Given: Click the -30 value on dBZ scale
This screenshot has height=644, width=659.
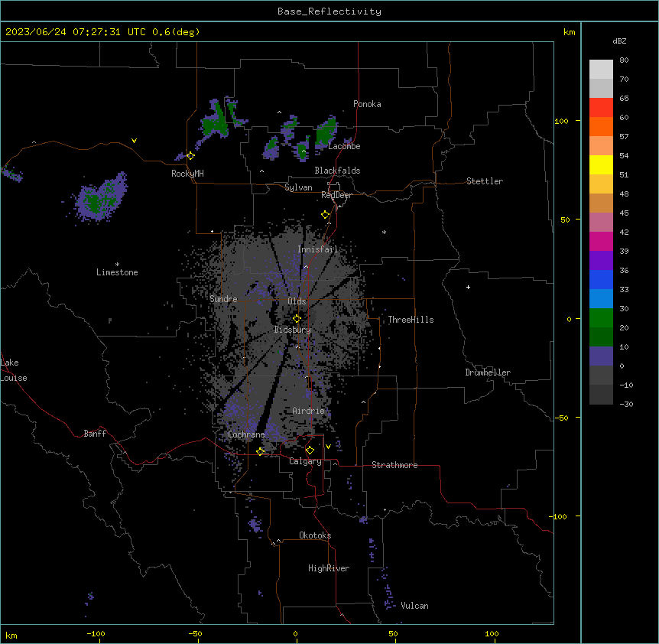Looking at the screenshot, I should (626, 404).
